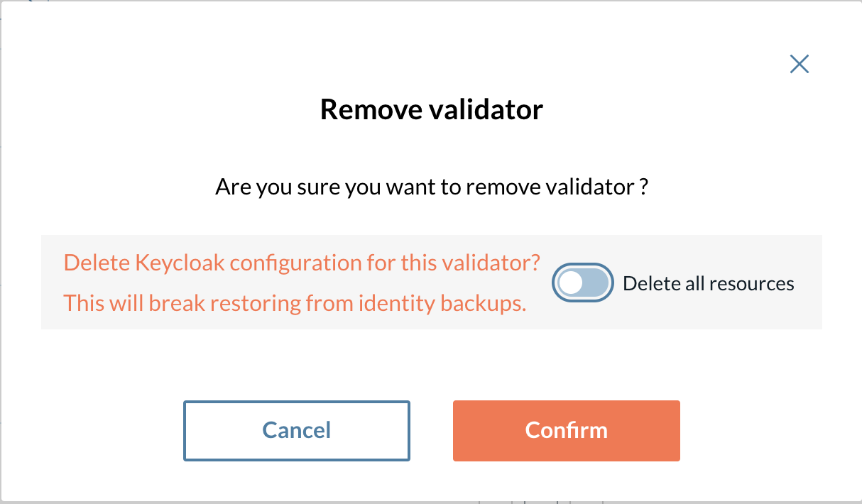Click Confirm to delete the validator

(566, 430)
